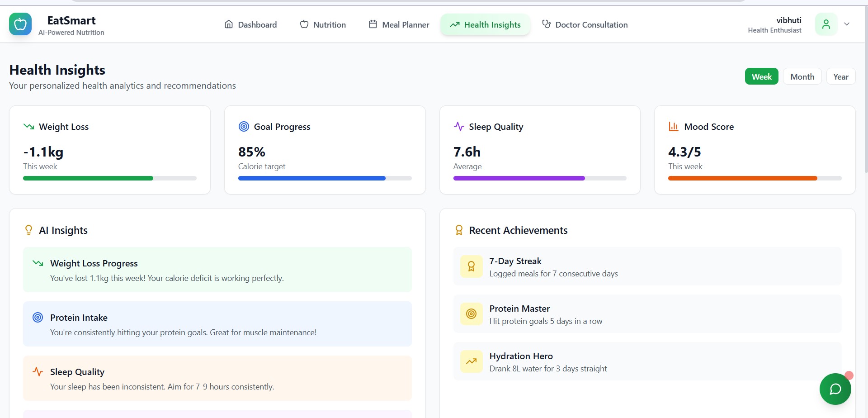The image size is (868, 418).
Task: Click the 'AI-Powered Nutrition' tagline
Action: point(71,33)
